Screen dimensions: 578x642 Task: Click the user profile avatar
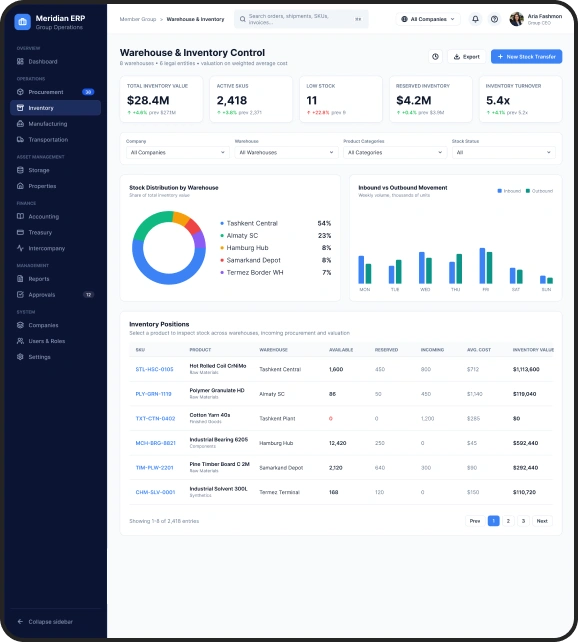click(517, 19)
